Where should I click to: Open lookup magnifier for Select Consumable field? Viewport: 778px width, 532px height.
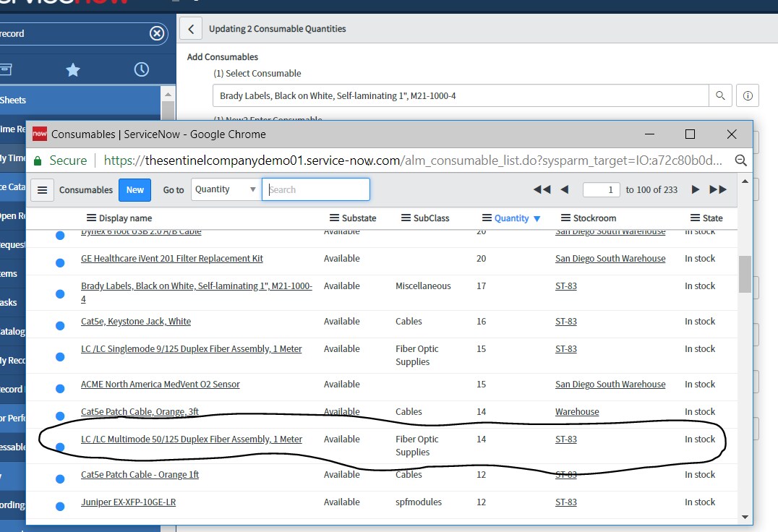coord(720,95)
